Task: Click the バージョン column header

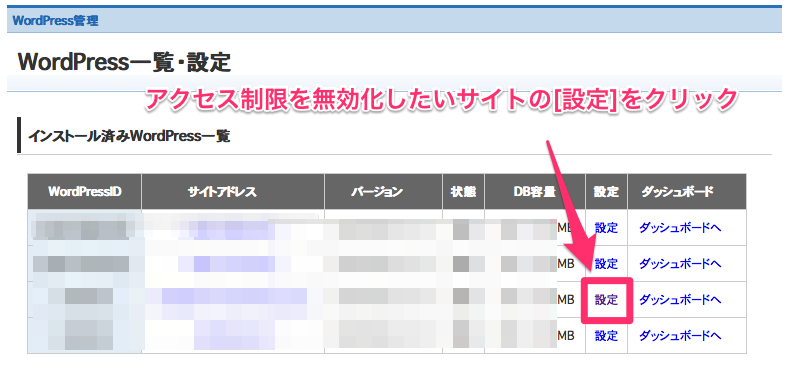Action: 383,192
